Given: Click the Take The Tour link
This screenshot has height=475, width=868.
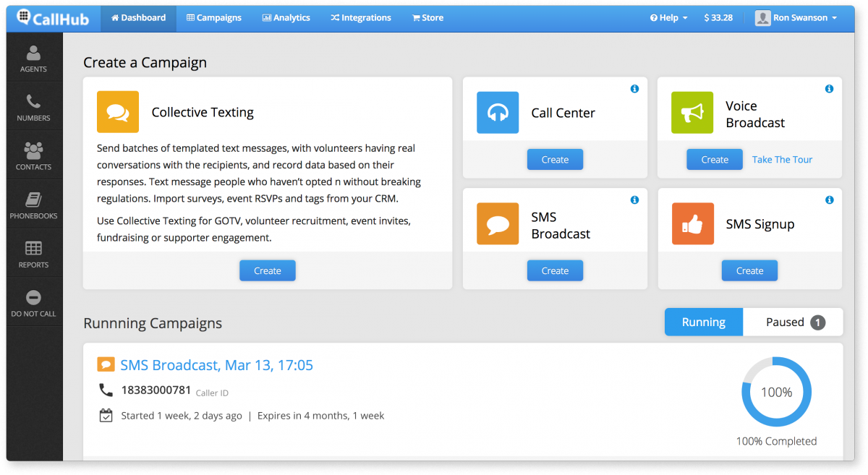Looking at the screenshot, I should click(783, 160).
